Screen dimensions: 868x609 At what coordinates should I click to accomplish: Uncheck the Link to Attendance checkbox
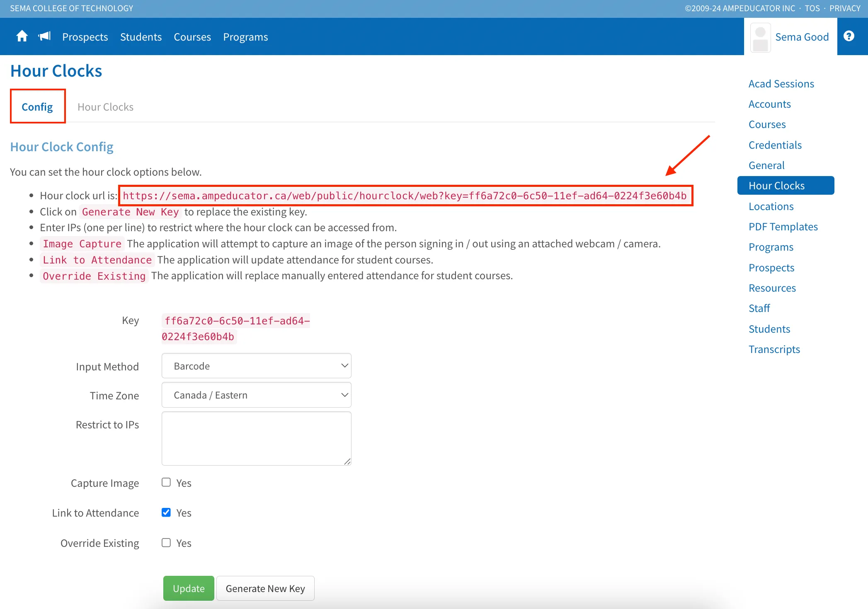tap(166, 512)
